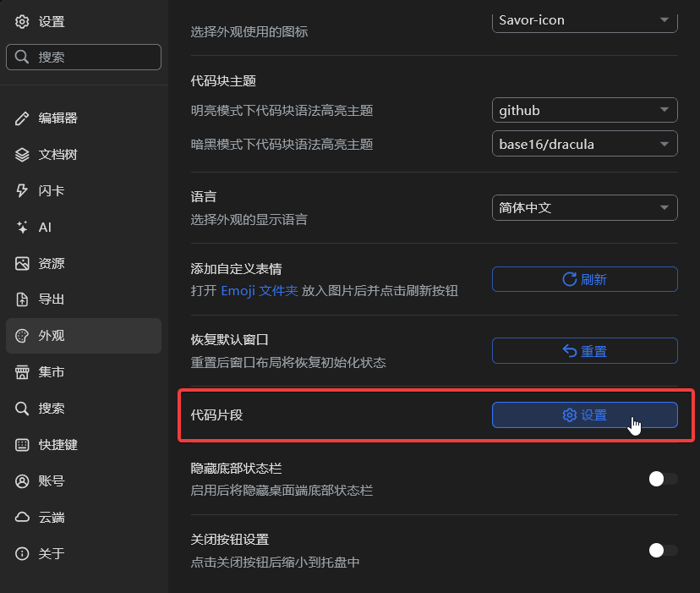The image size is (700, 593).
Task: Click the AI sparkle icon
Action: click(x=22, y=227)
